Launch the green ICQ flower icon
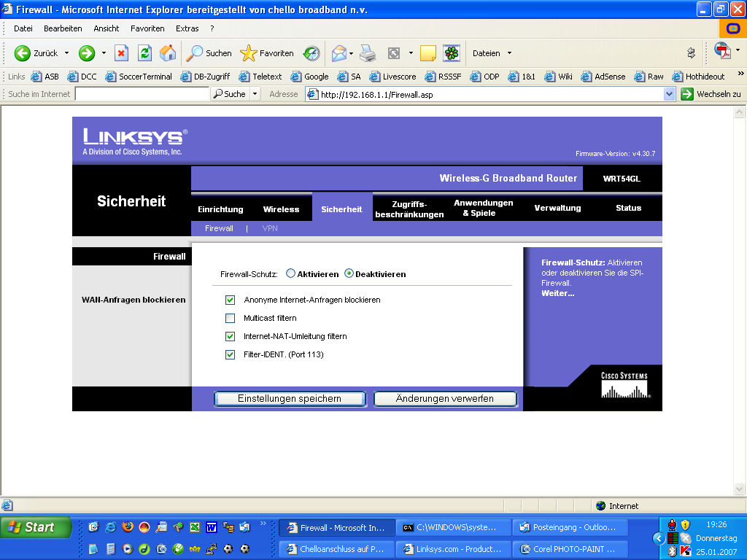The width and height of the screenshot is (747, 560). pyautogui.click(x=451, y=52)
